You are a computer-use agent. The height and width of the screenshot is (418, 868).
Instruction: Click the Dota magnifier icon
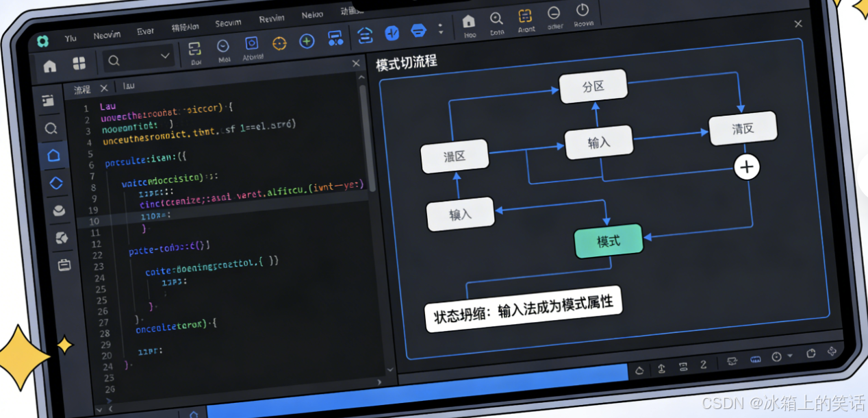click(496, 19)
